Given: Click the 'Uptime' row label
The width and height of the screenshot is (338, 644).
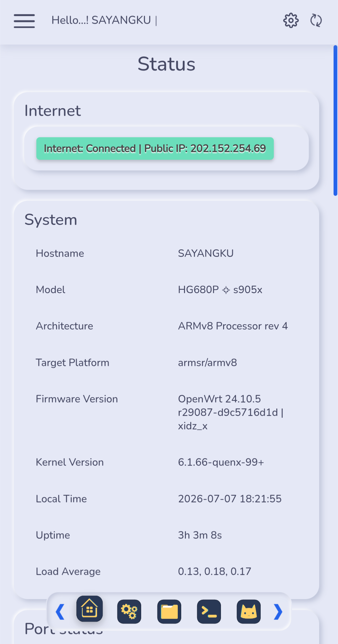Looking at the screenshot, I should tap(53, 535).
